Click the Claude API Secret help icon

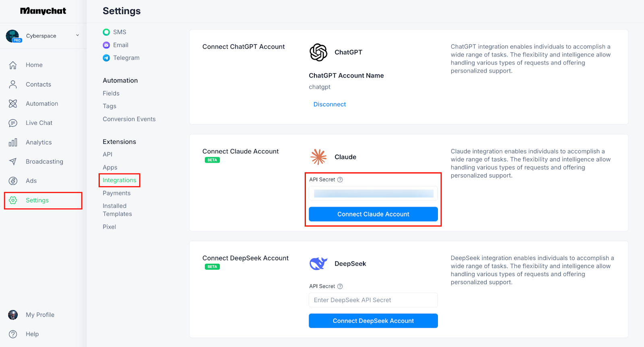point(340,180)
